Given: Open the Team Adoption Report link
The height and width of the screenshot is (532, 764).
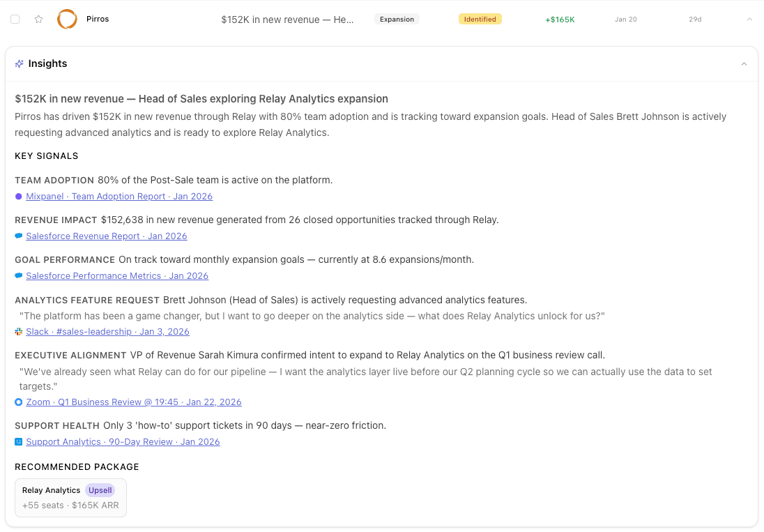Looking at the screenshot, I should [x=119, y=196].
